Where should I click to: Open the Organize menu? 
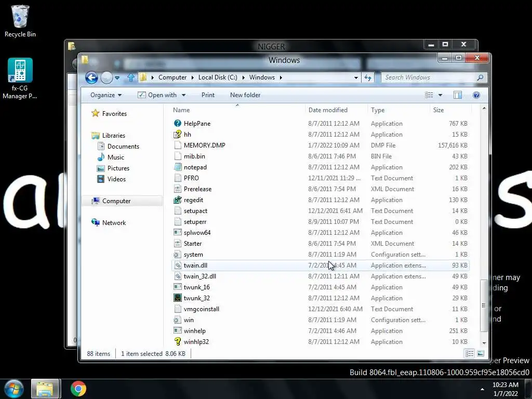point(106,95)
